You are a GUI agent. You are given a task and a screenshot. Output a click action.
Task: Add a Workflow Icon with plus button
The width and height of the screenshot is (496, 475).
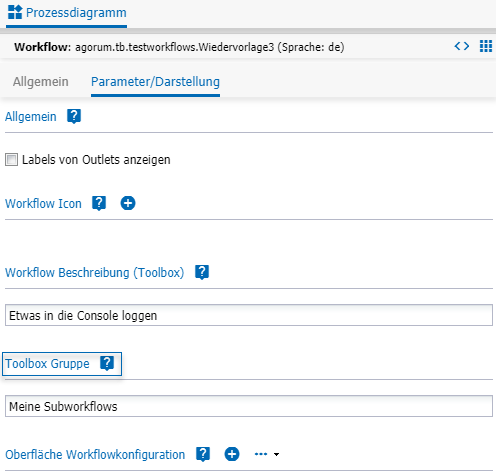pyautogui.click(x=128, y=203)
